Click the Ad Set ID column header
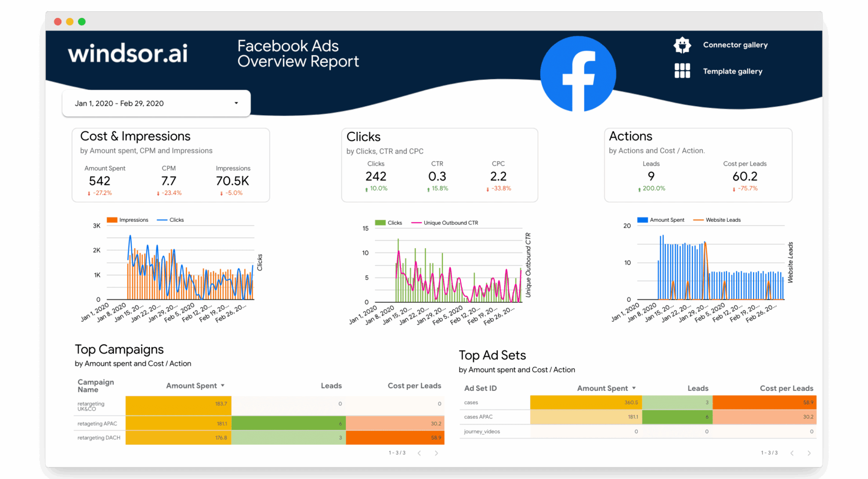This screenshot has width=868, height=479. [x=480, y=388]
